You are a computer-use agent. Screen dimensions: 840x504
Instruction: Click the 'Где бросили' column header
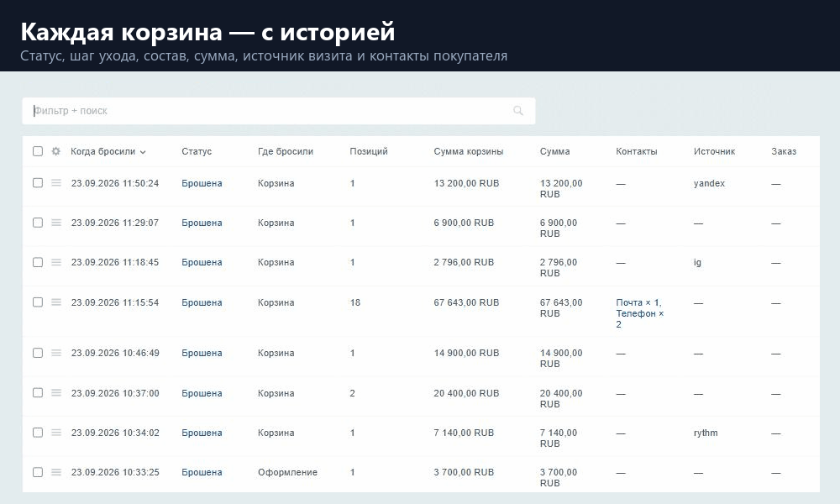point(286,151)
